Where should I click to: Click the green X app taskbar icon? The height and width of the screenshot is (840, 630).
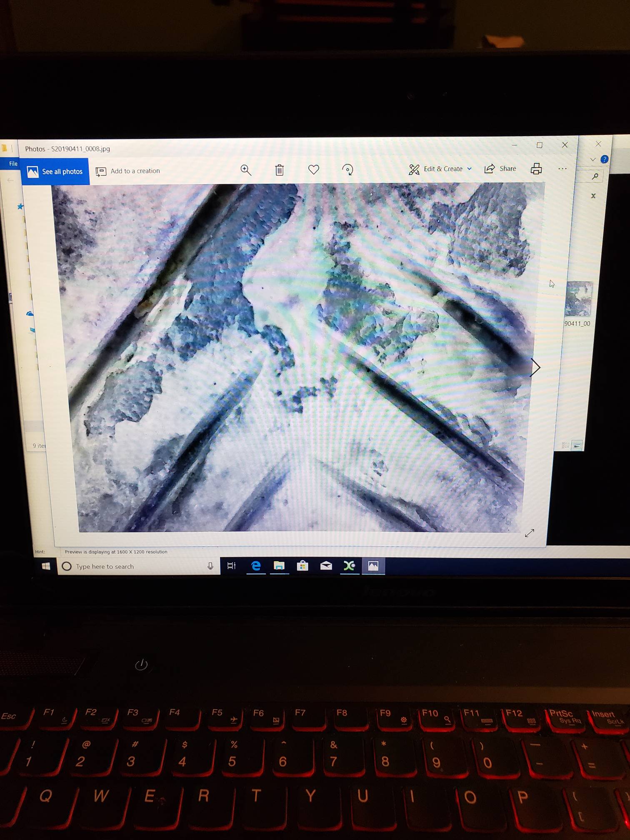349,565
